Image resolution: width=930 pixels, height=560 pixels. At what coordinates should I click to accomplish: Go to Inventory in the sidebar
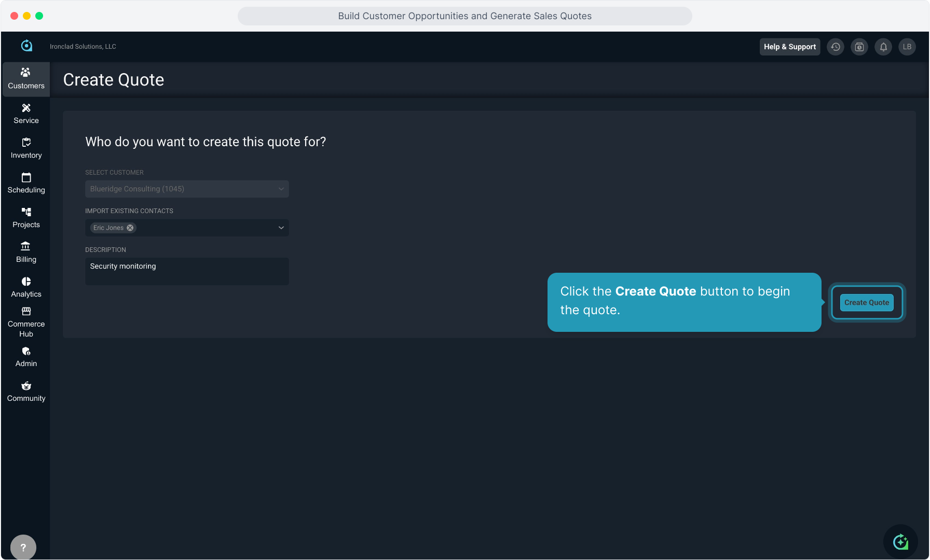(26, 148)
